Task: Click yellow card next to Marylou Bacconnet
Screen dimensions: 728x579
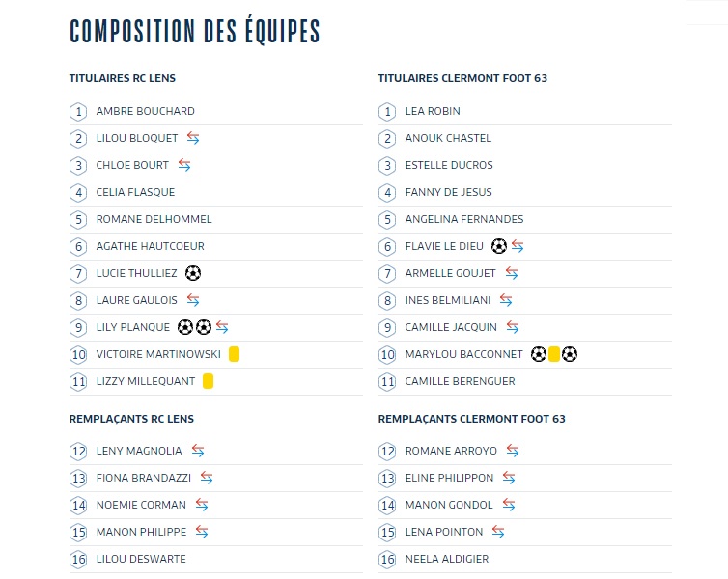Action: tap(554, 354)
